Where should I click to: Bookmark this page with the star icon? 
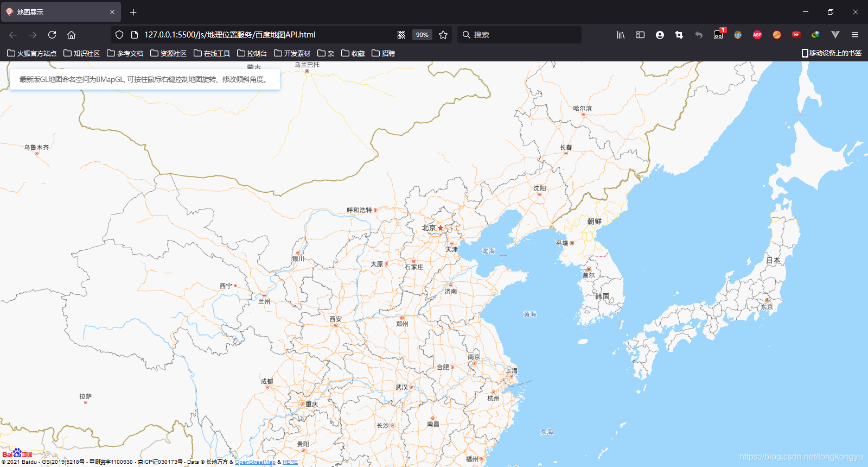point(443,35)
